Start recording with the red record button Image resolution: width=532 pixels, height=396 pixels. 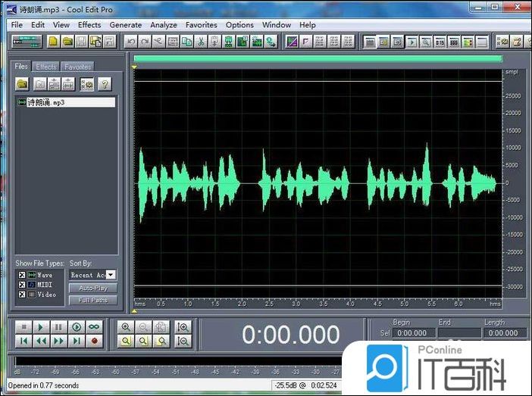[94, 341]
